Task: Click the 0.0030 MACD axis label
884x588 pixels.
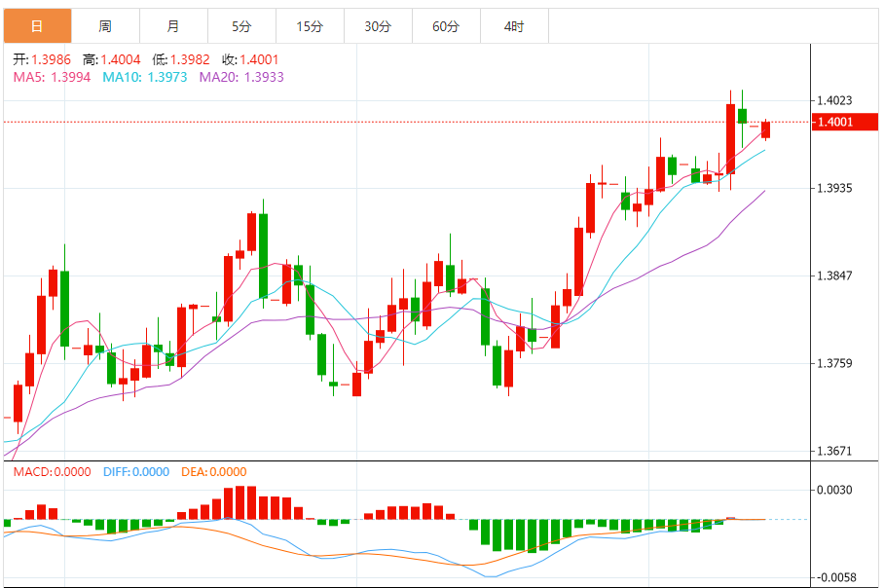Action: [834, 490]
